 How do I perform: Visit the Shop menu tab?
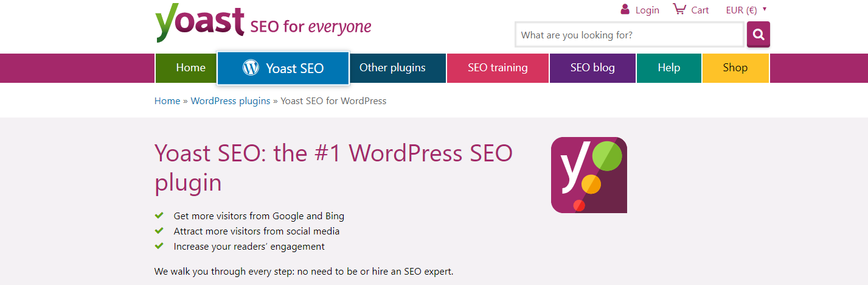click(735, 68)
